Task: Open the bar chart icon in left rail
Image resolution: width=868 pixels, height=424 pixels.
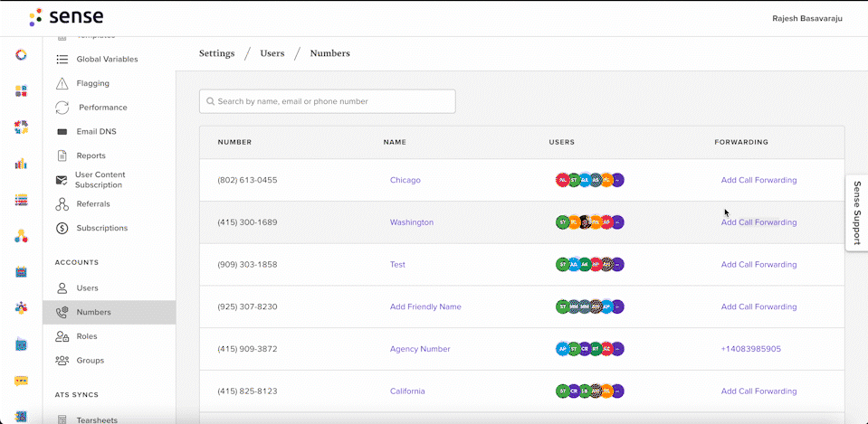Action: coord(21,164)
